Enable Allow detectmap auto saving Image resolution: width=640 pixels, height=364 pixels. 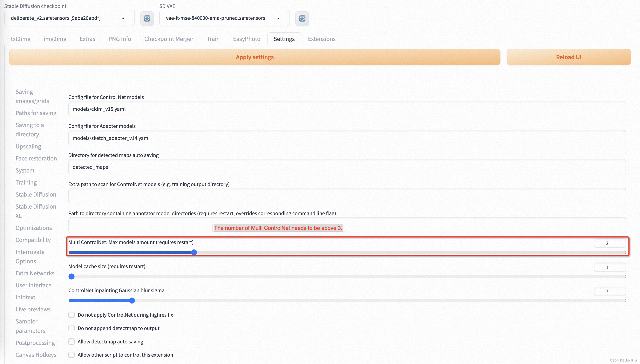[x=71, y=342]
